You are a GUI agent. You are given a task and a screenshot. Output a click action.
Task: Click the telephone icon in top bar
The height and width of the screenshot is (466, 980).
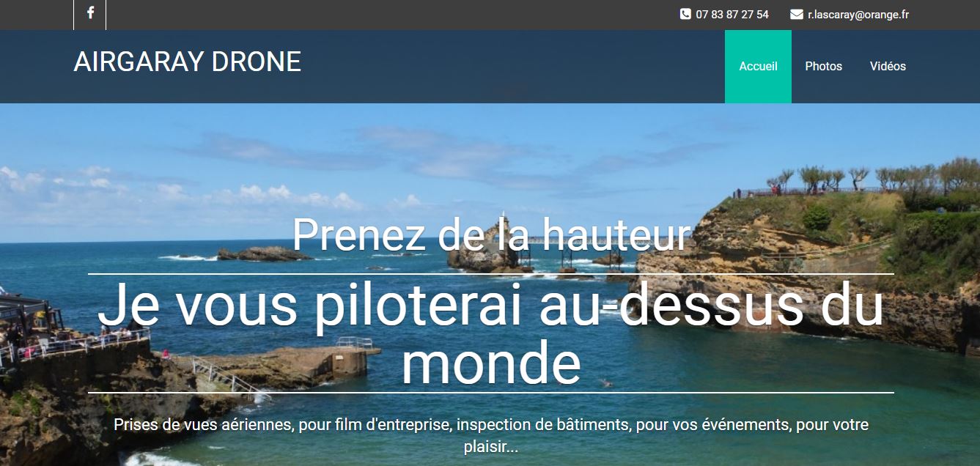click(x=685, y=14)
